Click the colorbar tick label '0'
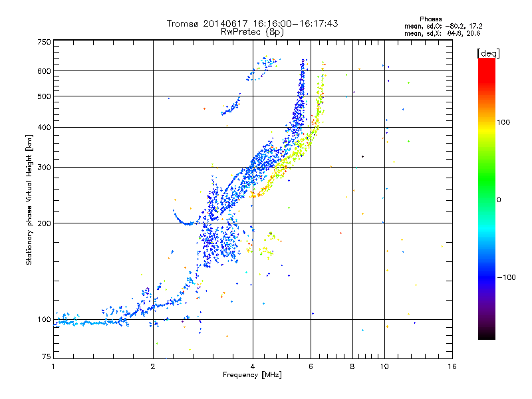 [499, 199]
